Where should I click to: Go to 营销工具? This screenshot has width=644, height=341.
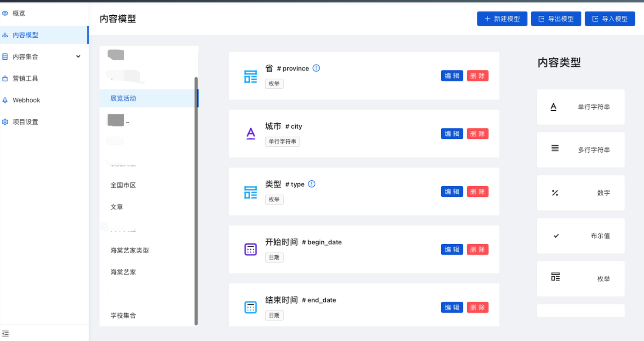44,78
